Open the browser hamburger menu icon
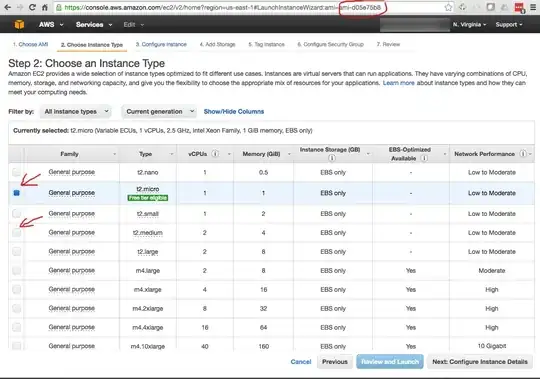 pyautogui.click(x=533, y=7)
